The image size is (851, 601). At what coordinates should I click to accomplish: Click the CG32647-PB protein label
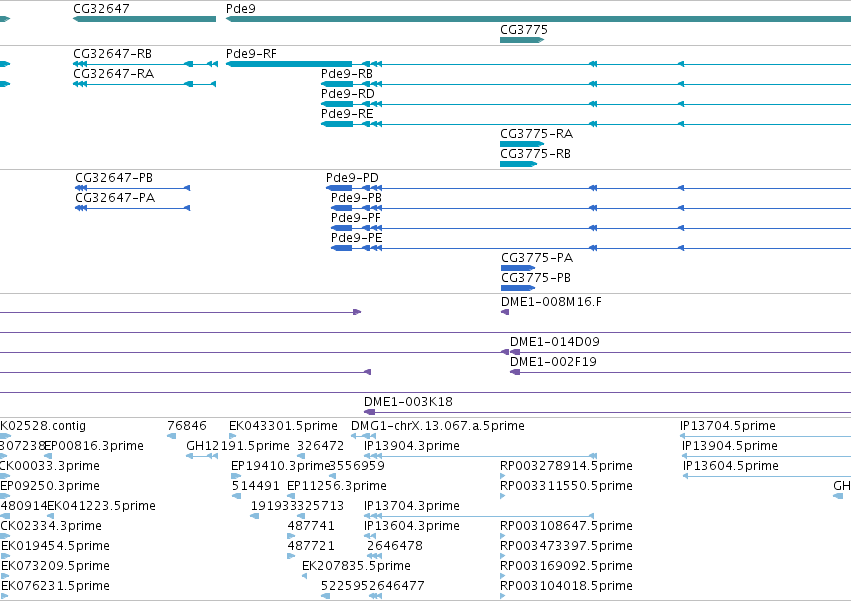click(114, 178)
